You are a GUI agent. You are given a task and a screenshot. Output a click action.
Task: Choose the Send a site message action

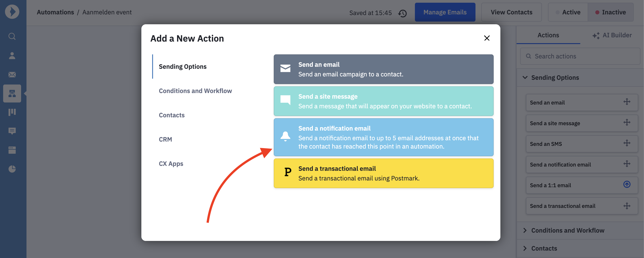pyautogui.click(x=383, y=101)
